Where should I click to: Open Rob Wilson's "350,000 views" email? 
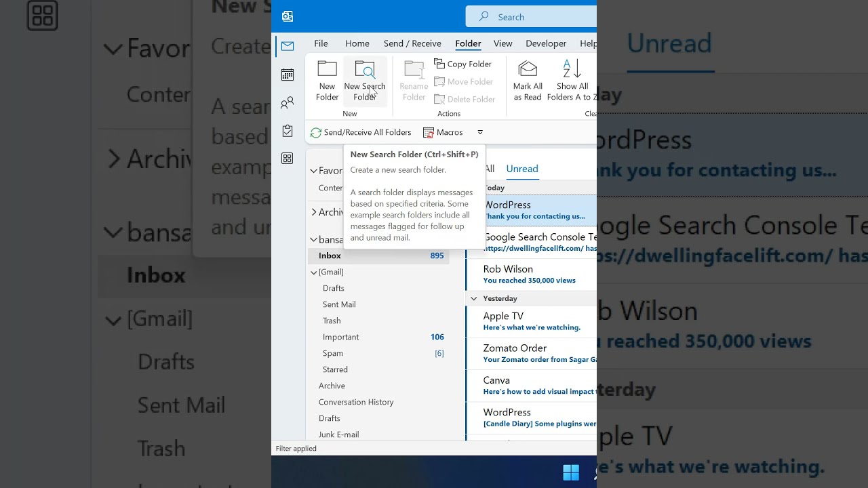pos(531,274)
